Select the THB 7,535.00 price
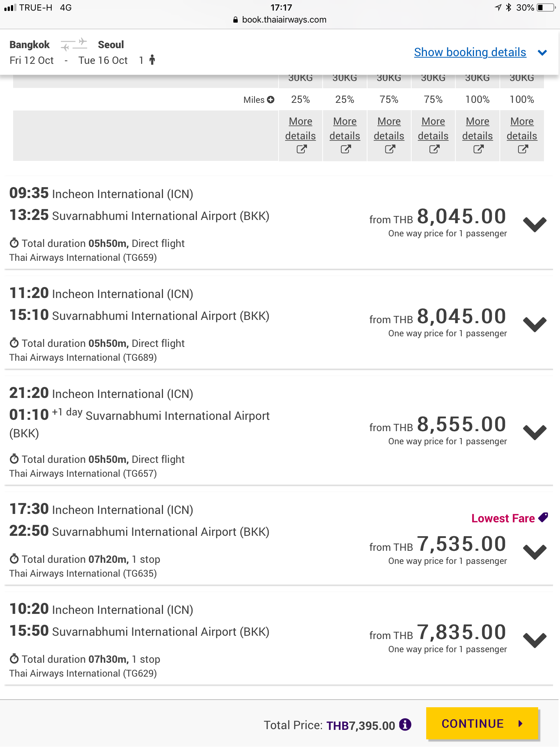Viewport: 560px width, 747px height. pos(438,544)
